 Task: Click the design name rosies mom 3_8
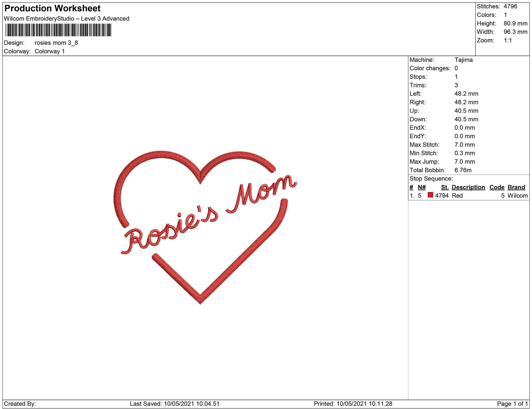pyautogui.click(x=56, y=43)
